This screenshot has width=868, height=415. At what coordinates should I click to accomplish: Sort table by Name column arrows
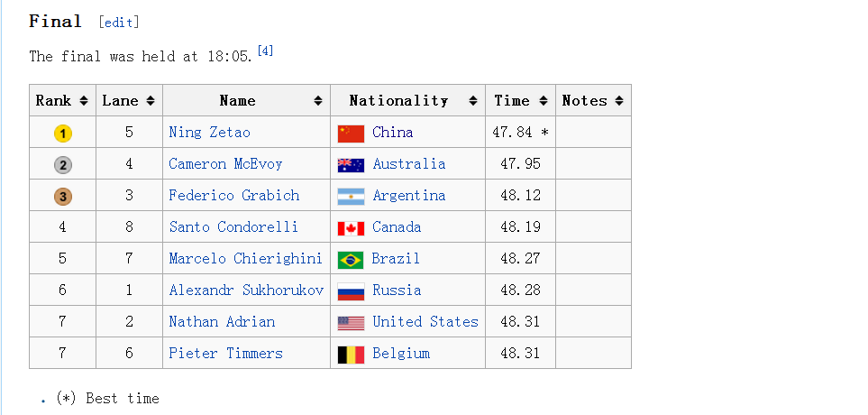point(318,101)
